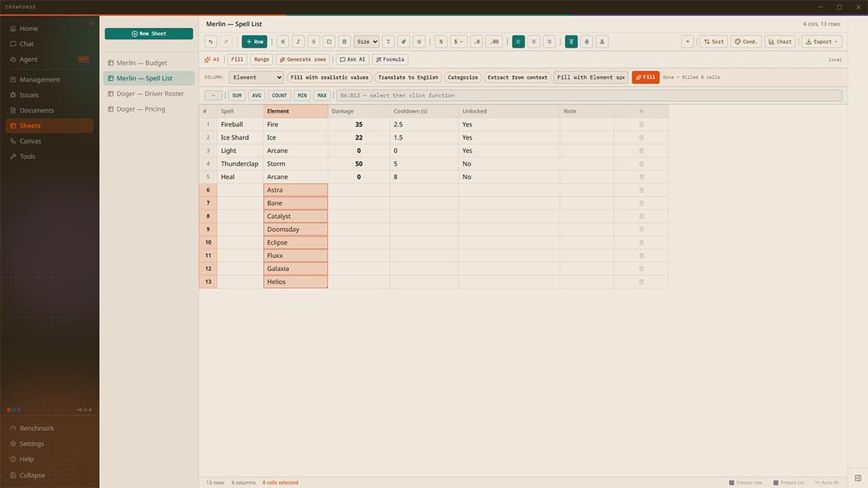Click the Sort button
Viewport: 868px width, 488px height.
click(714, 42)
